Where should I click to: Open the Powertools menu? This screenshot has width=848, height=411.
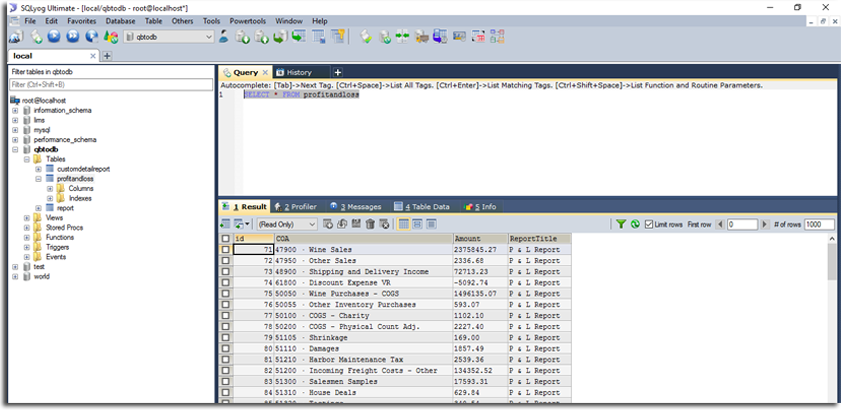(250, 20)
